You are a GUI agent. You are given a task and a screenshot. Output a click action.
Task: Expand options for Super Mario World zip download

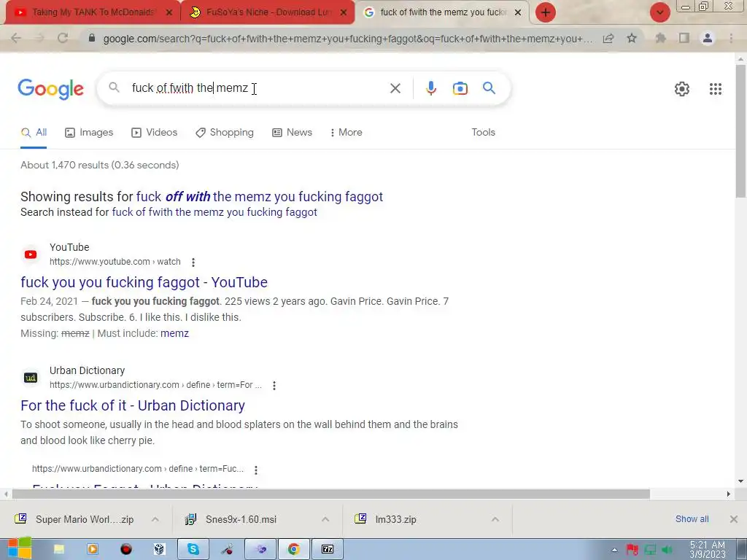[155, 519]
